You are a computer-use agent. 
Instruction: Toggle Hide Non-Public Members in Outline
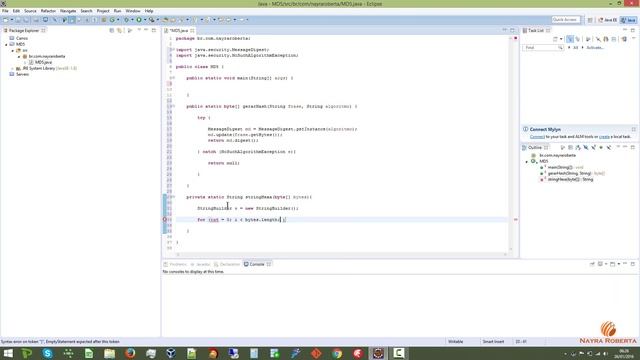coord(601,147)
